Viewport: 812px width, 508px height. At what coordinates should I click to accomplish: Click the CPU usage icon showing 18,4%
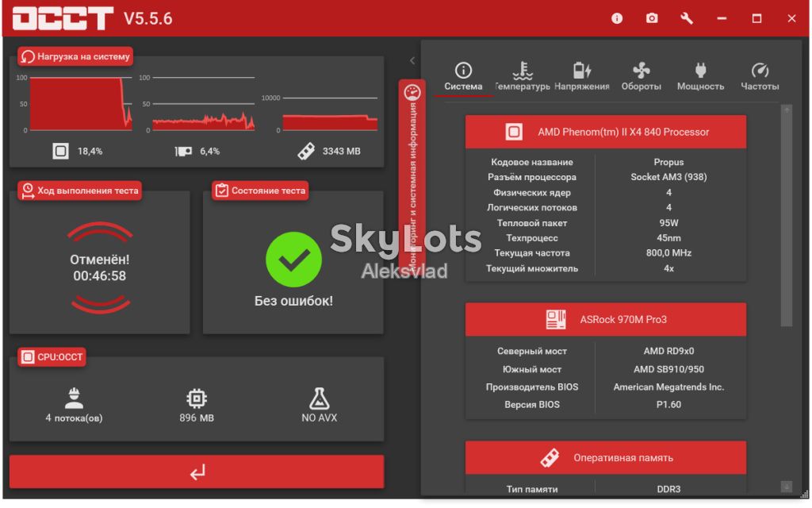pos(60,151)
